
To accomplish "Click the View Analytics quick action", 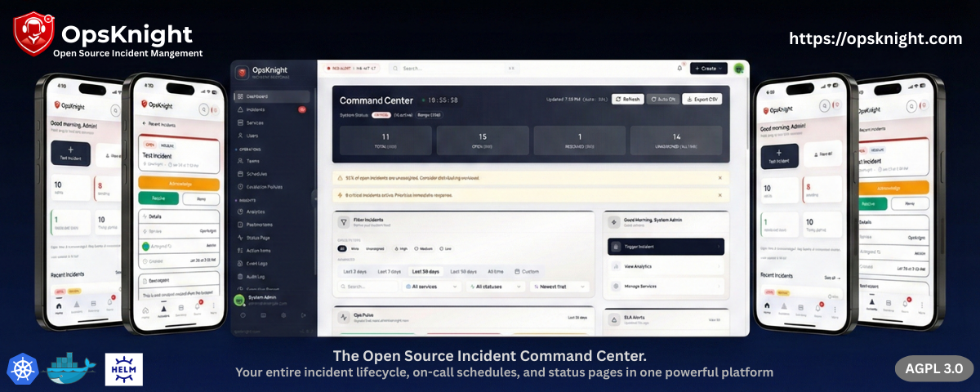I will [666, 266].
